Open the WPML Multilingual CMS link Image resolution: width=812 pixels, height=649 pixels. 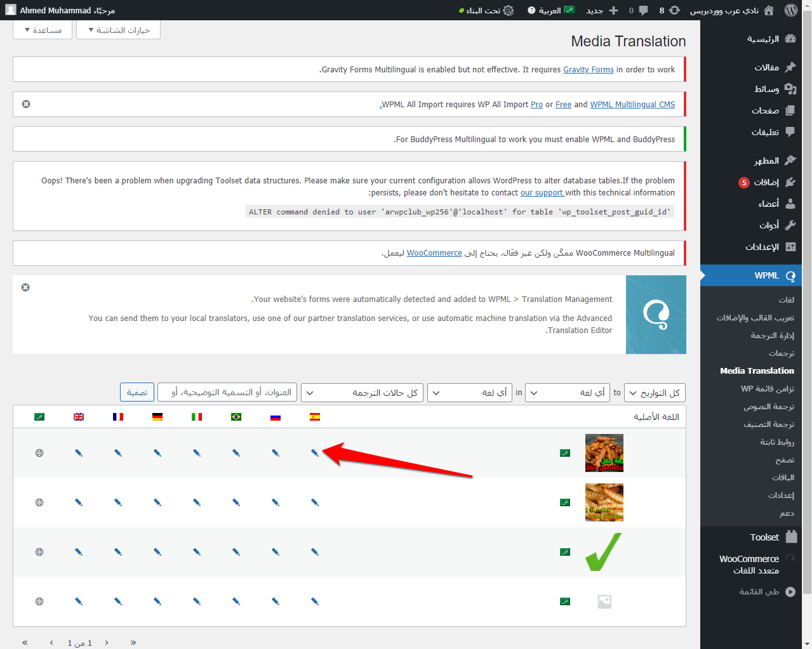point(632,105)
